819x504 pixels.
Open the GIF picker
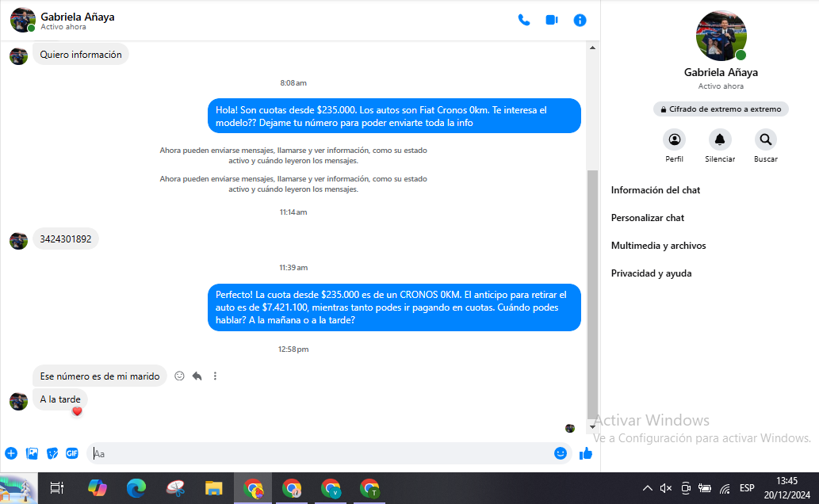coord(72,453)
